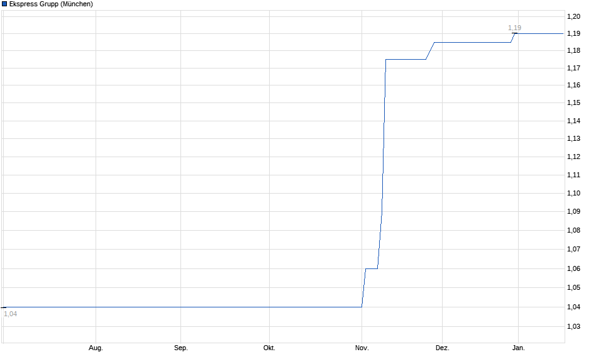Select the Okt. axis label
This screenshot has height=364, width=591.
click(269, 346)
